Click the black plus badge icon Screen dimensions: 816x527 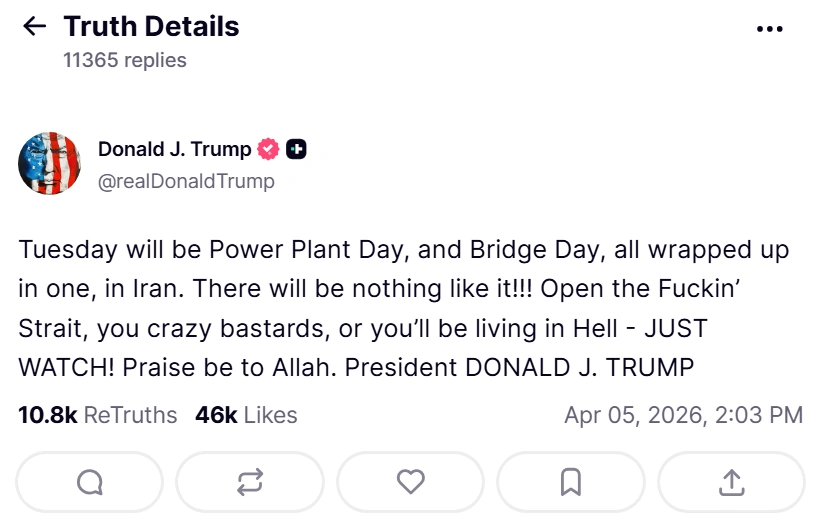296,150
